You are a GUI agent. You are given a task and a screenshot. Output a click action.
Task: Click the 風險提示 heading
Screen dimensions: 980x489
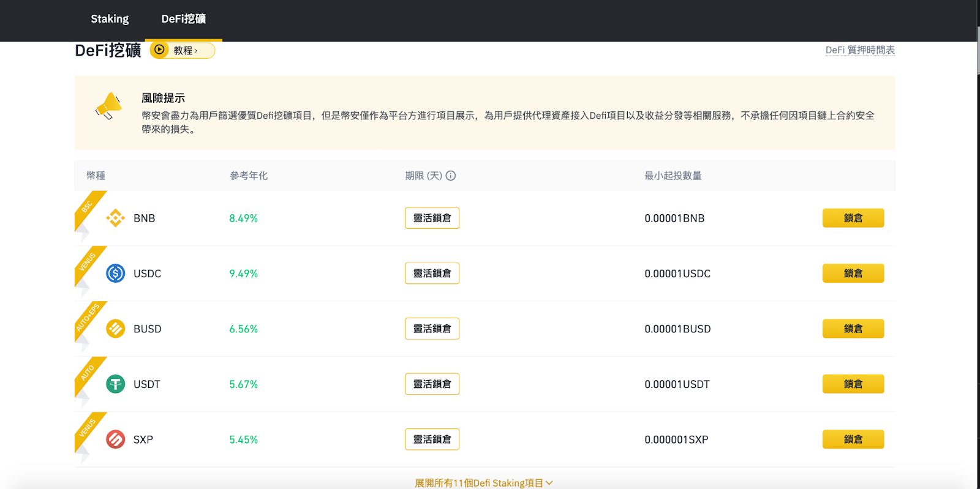coord(163,98)
